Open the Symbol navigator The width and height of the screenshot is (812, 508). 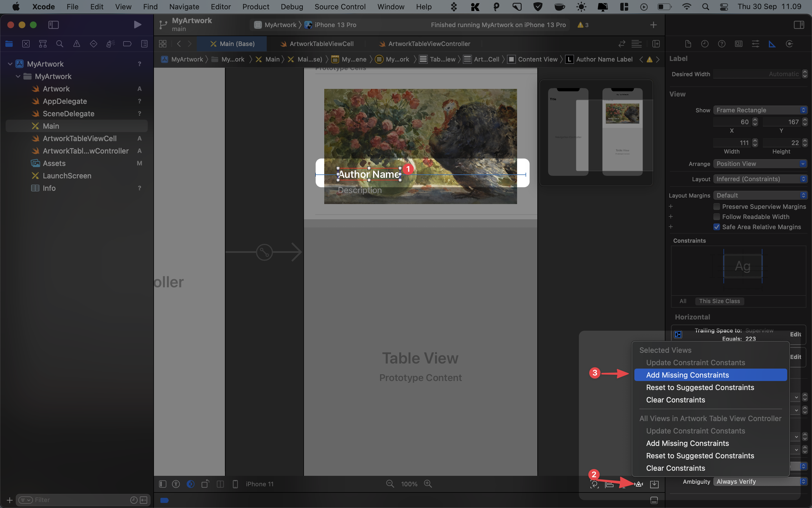coord(43,44)
